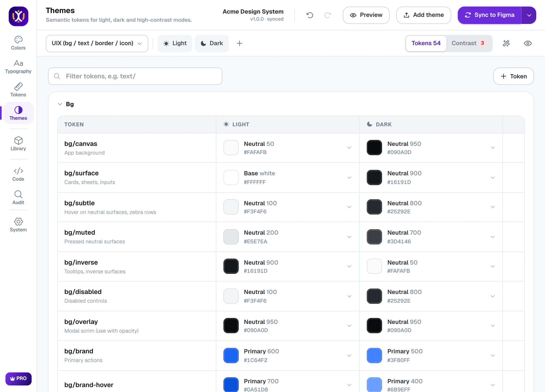Select the bg/brand-hover token name
545x392 pixels.
tap(89, 385)
